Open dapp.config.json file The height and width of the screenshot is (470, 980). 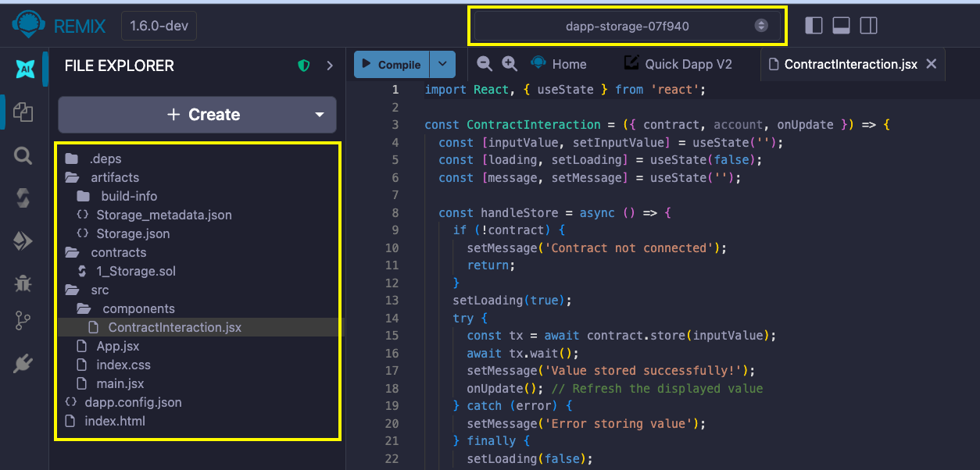point(123,402)
